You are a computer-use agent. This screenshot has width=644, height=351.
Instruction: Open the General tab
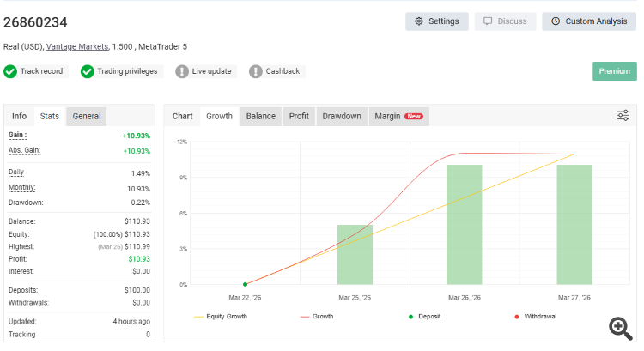[87, 116]
